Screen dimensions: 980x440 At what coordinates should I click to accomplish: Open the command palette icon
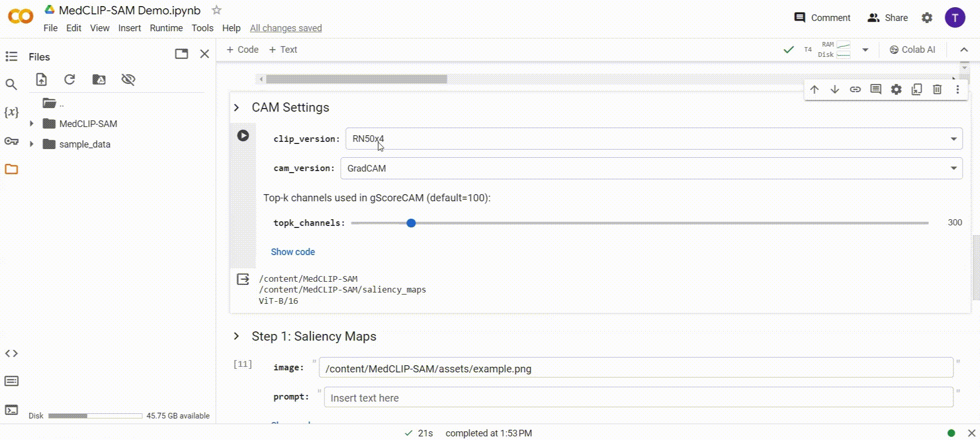tap(11, 381)
